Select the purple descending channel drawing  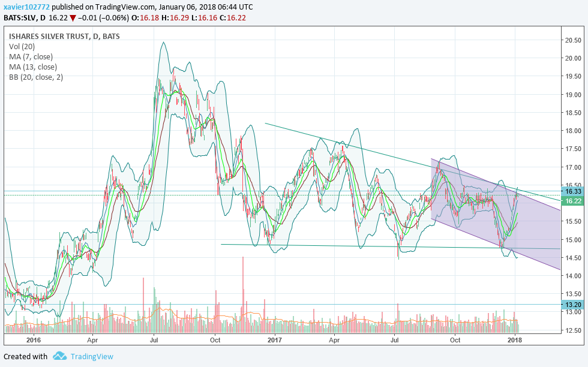point(495,215)
